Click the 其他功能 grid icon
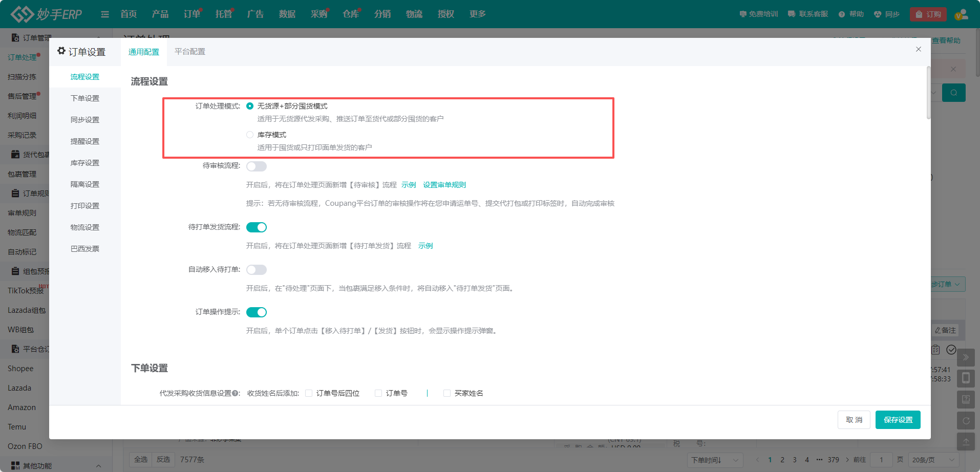 (x=15, y=466)
